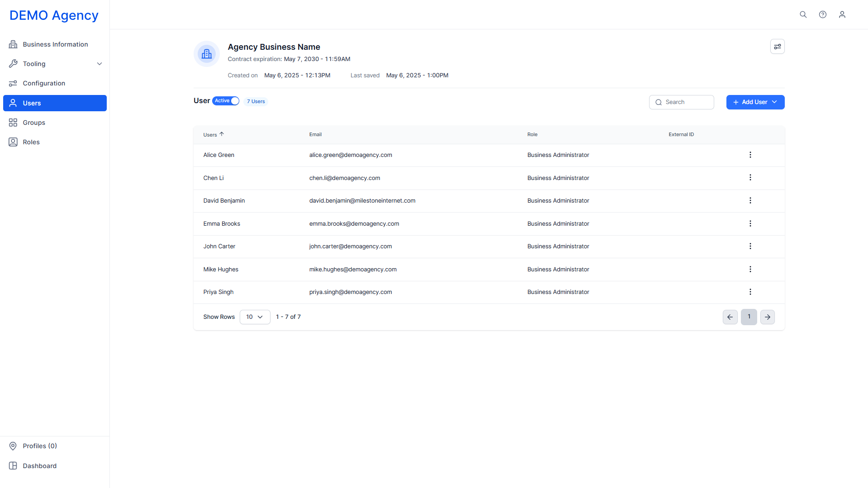Click email priya.singh@demoagency.com

coord(351,292)
